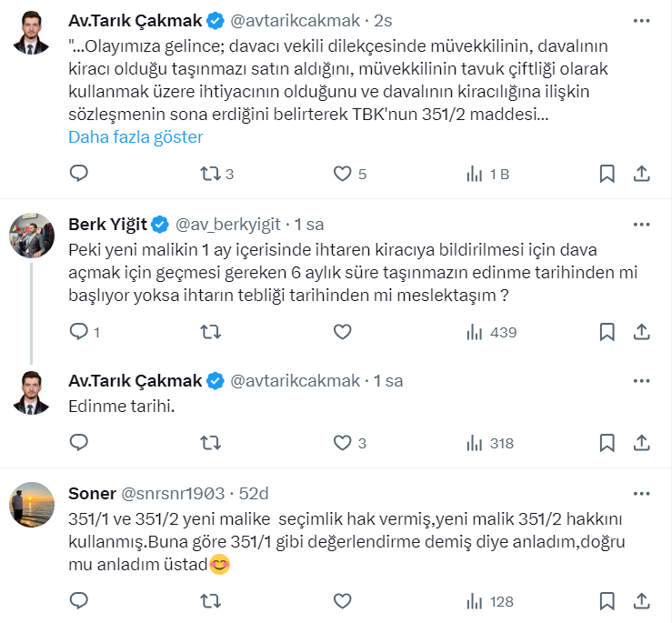Like Berk Yiğit's question tweet

[342, 332]
